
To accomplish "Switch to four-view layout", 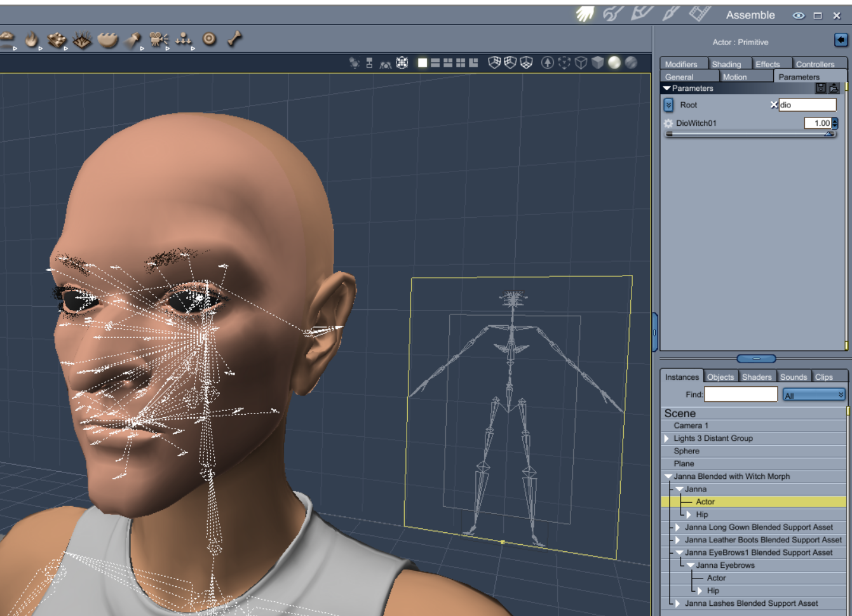I will click(461, 62).
